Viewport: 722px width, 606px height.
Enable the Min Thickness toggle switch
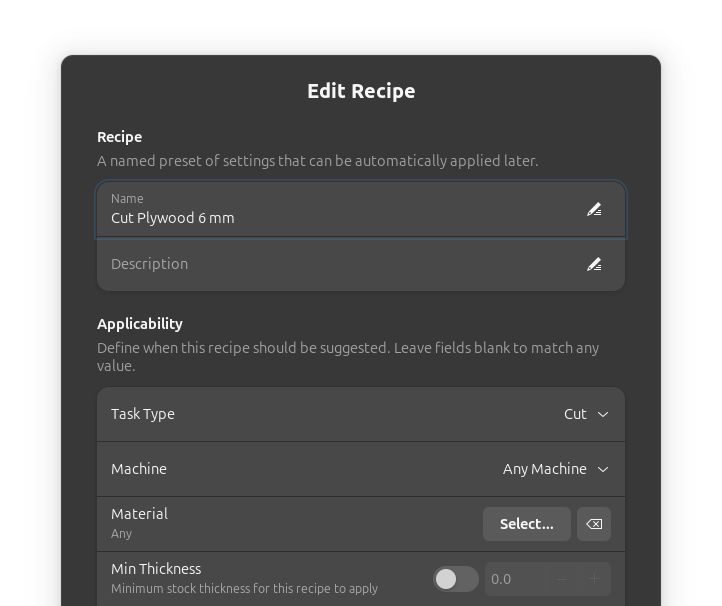(x=455, y=579)
